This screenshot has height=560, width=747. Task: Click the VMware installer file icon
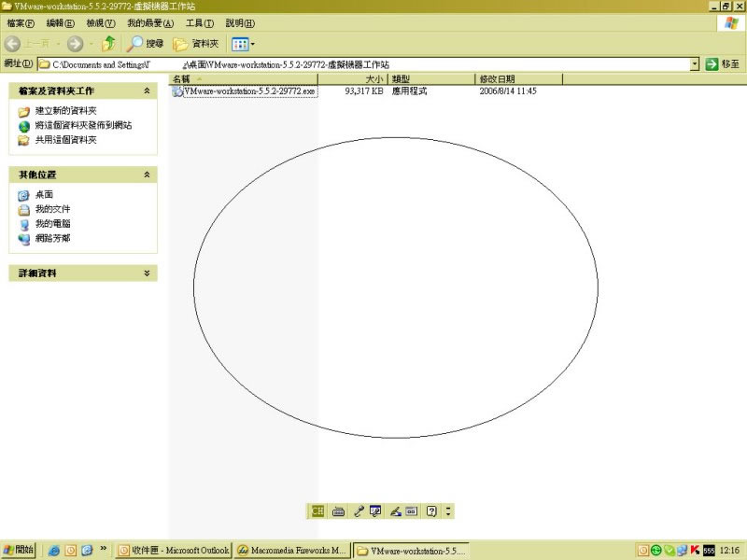[177, 91]
